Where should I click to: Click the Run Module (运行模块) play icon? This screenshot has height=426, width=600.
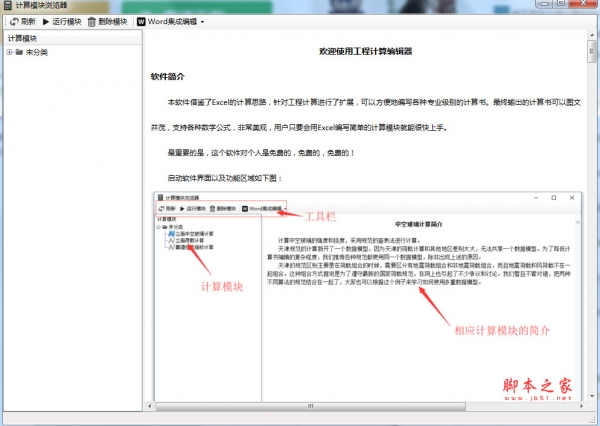[x=45, y=21]
